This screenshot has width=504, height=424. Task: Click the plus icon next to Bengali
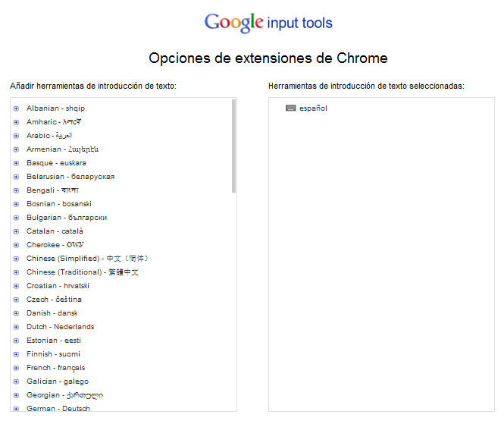[x=16, y=190]
